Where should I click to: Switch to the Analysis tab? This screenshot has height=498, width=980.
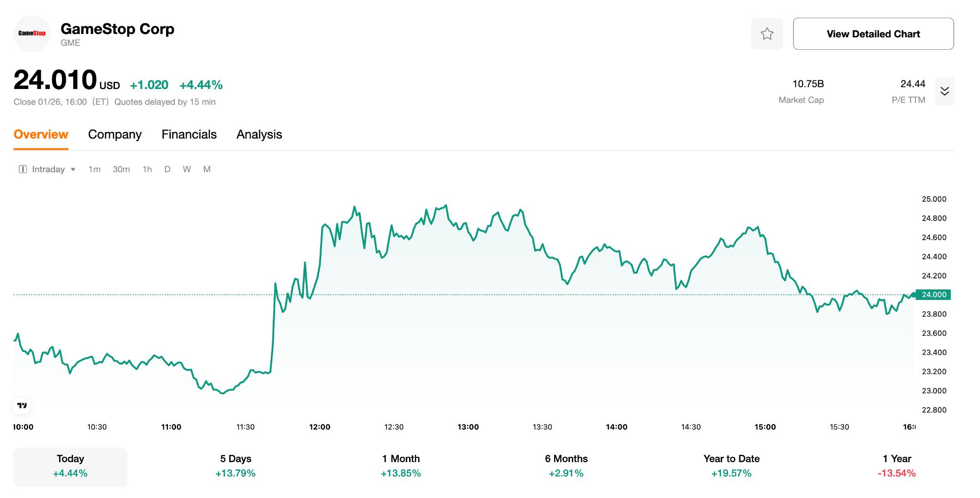tap(259, 134)
